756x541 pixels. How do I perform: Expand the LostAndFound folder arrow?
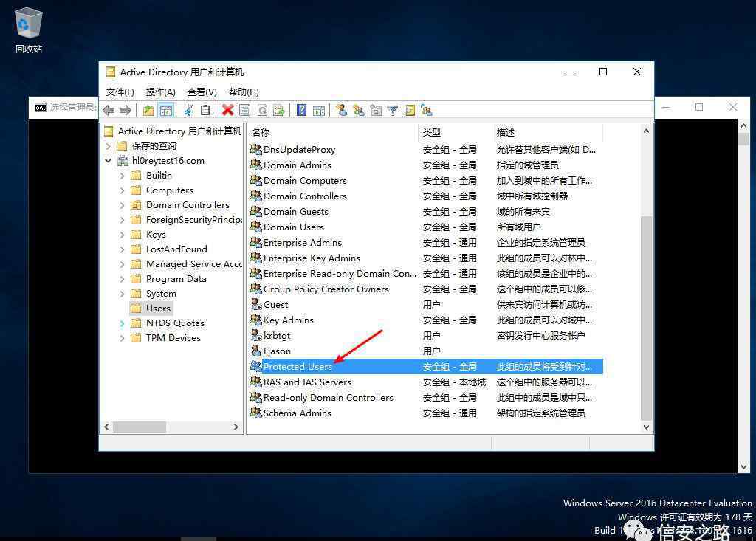tap(123, 249)
